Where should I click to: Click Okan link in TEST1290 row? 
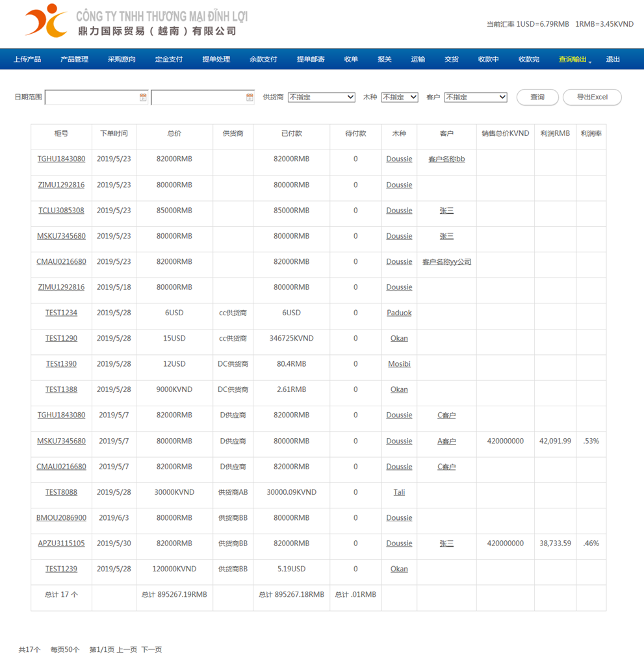pos(400,339)
